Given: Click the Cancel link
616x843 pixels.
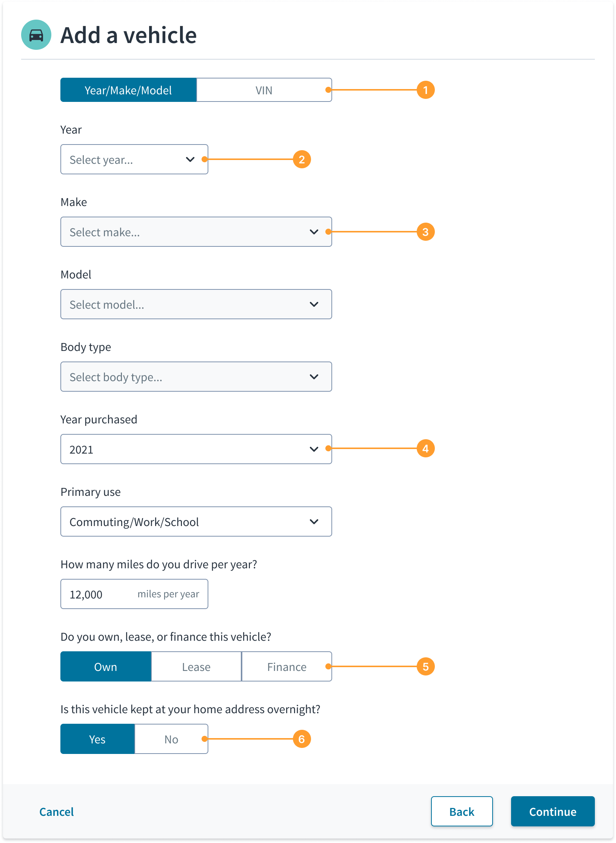Looking at the screenshot, I should click(57, 811).
